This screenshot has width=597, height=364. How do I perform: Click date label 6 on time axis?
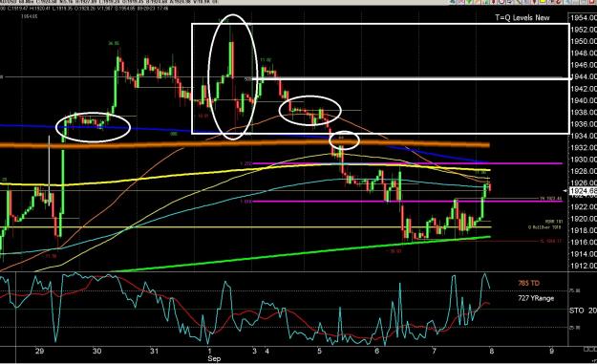pyautogui.click(x=376, y=351)
